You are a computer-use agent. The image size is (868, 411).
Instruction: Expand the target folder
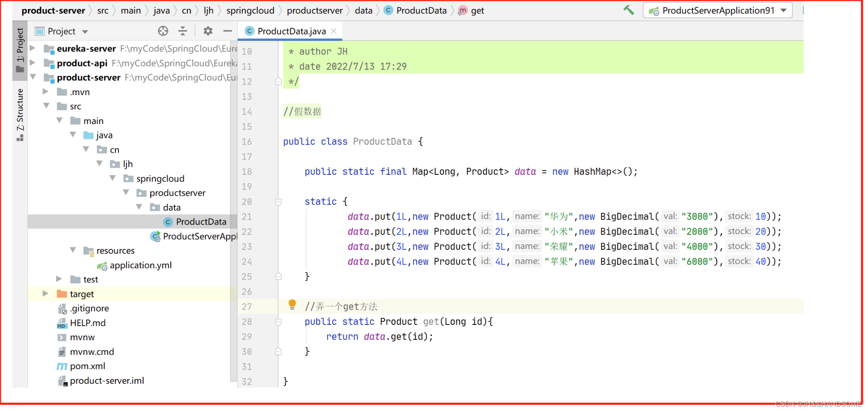(46, 294)
